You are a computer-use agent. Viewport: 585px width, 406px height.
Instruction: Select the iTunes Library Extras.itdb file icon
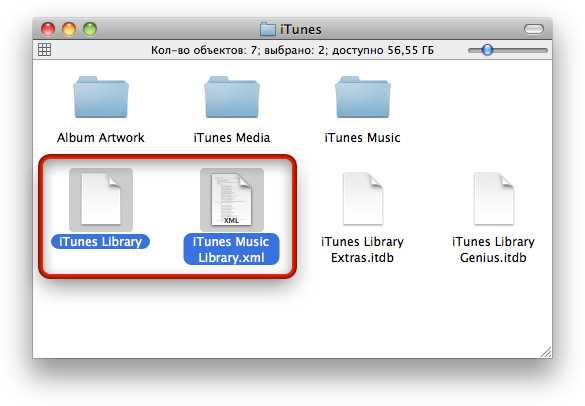click(x=363, y=199)
